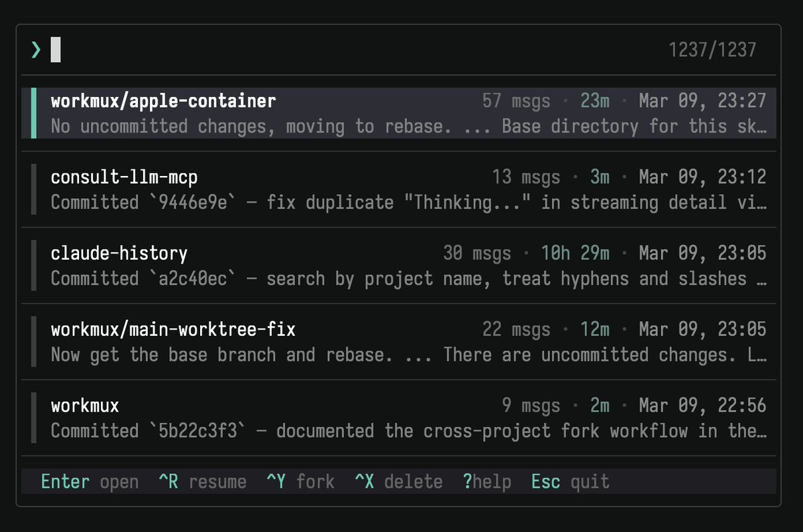Click the 2m duration value

point(600,406)
